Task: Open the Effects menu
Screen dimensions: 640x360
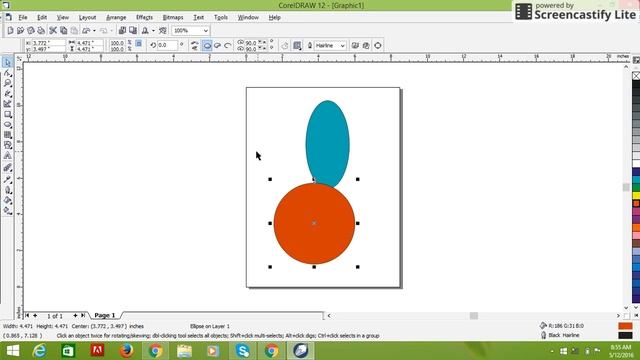Action: tap(144, 18)
